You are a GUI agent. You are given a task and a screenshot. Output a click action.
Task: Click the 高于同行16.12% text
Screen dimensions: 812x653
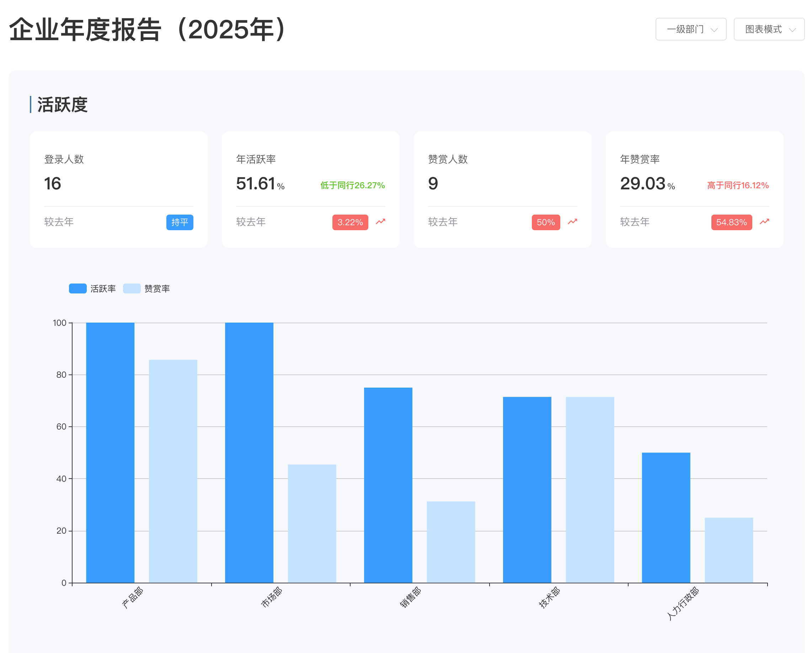738,185
